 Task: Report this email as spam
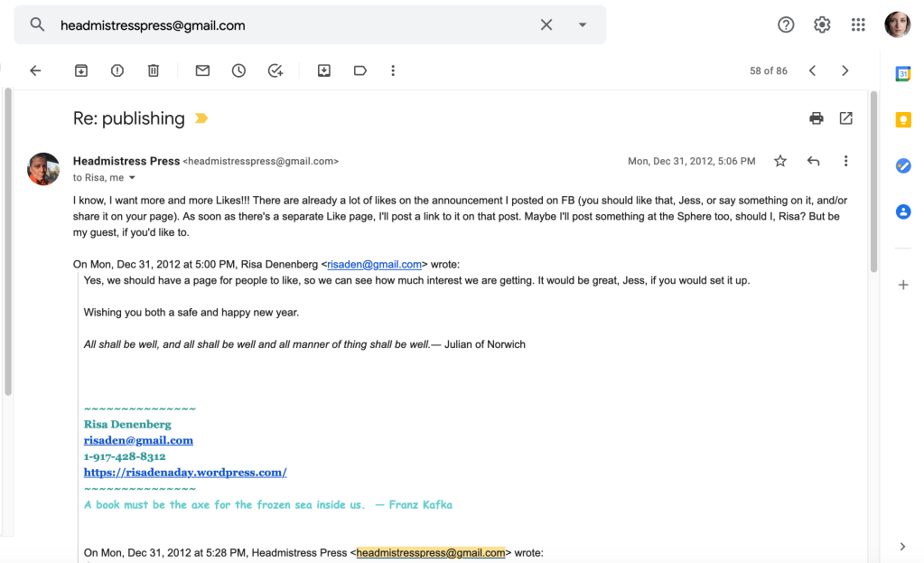click(x=117, y=70)
